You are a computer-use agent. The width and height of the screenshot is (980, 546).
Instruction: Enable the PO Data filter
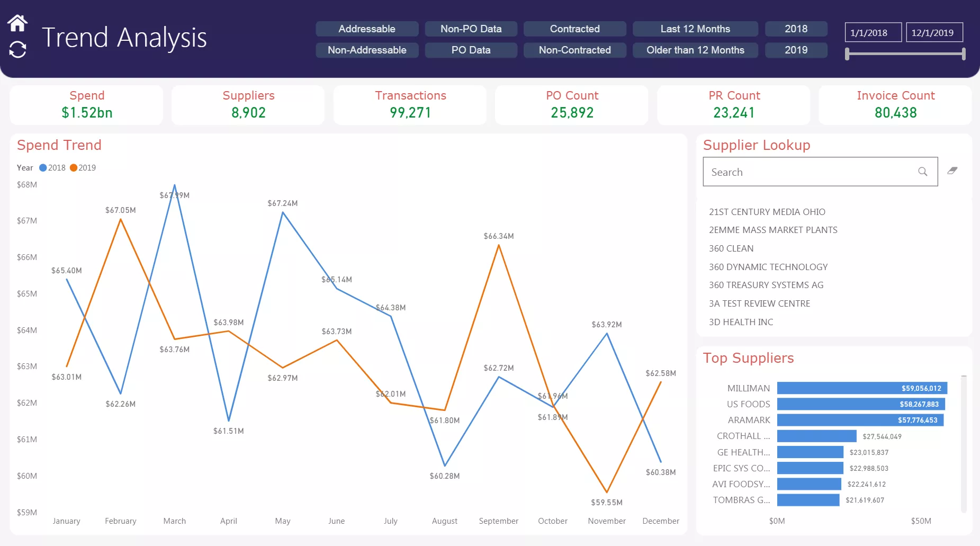point(471,50)
